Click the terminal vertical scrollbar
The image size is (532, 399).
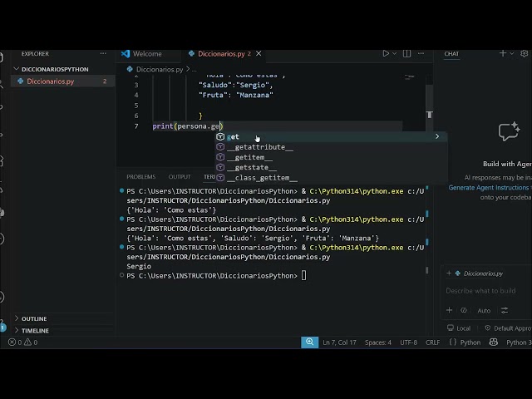click(426, 270)
